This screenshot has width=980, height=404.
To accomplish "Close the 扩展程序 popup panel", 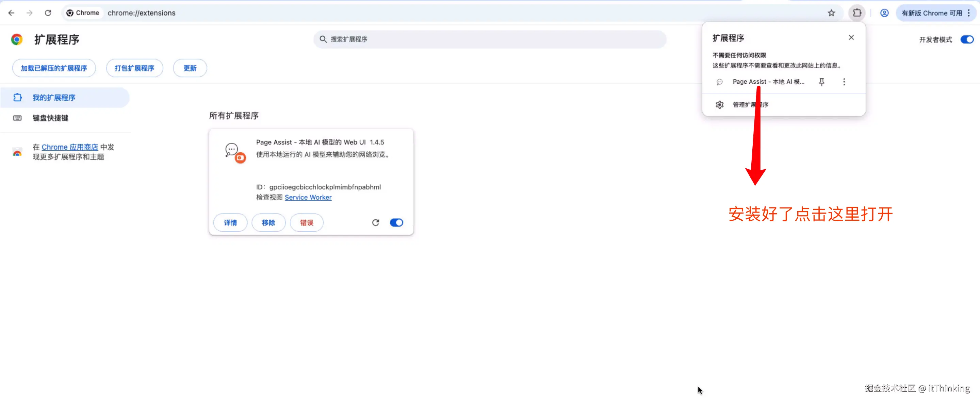I will click(851, 37).
